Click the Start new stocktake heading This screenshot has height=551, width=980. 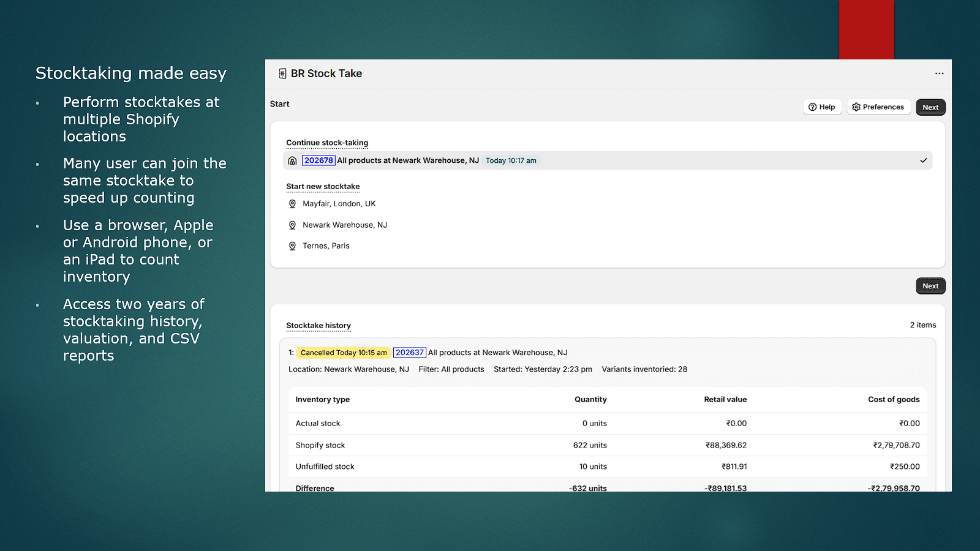[323, 187]
